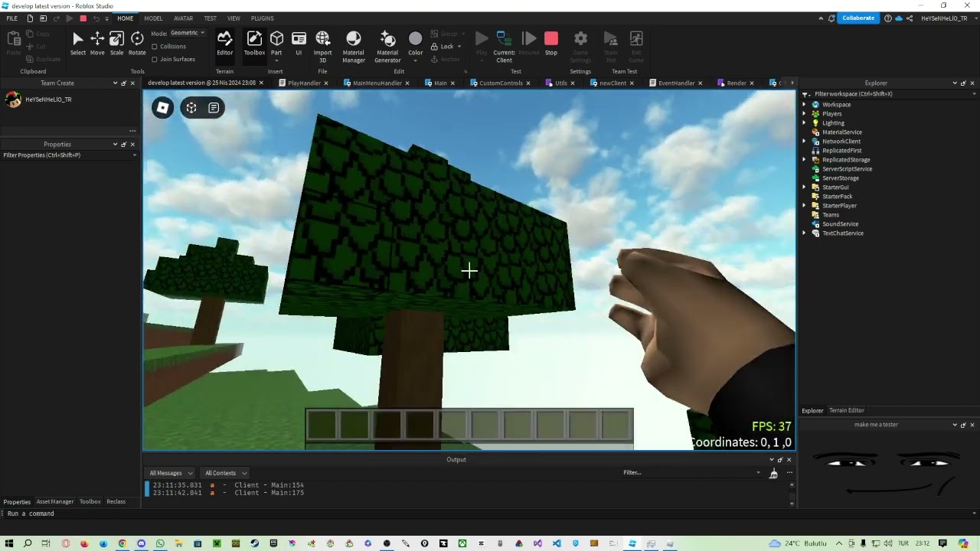Viewport: 980px width, 551px height.
Task: Click the Roblox menu icon in the game viewport
Action: [162, 108]
